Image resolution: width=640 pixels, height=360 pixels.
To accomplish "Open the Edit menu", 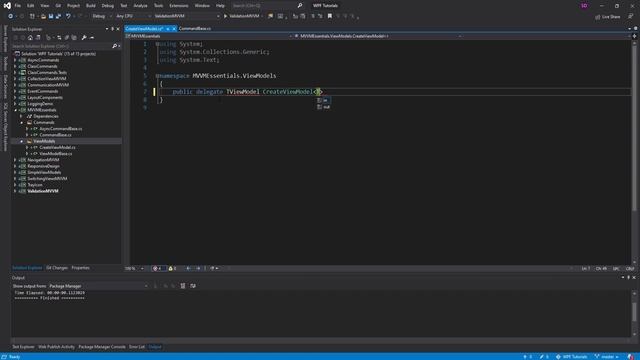I will click(31, 6).
